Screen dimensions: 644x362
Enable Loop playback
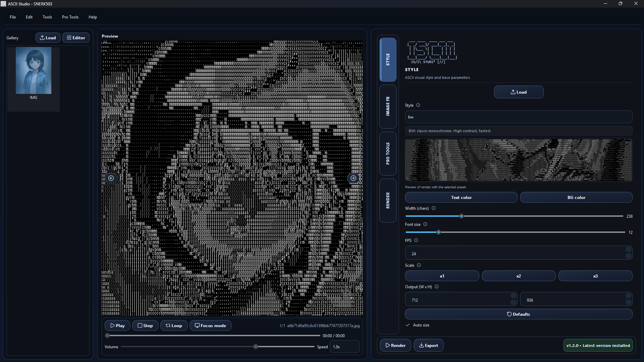click(174, 325)
